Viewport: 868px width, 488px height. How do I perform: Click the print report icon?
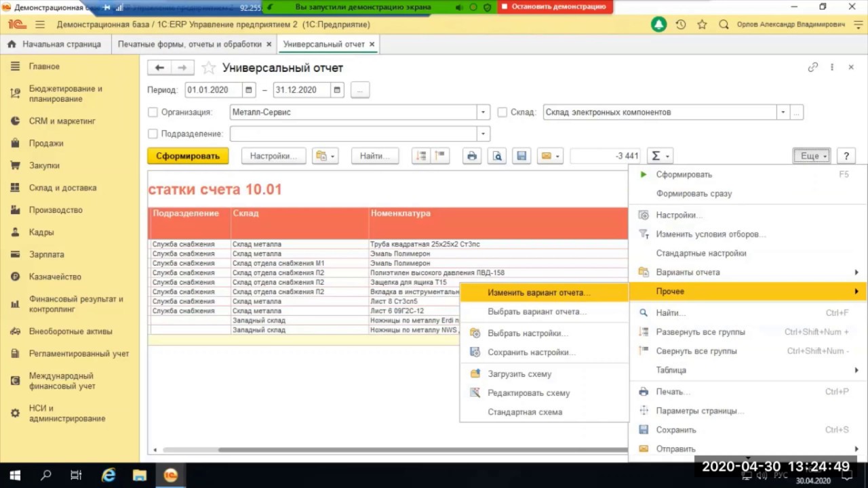[472, 156]
